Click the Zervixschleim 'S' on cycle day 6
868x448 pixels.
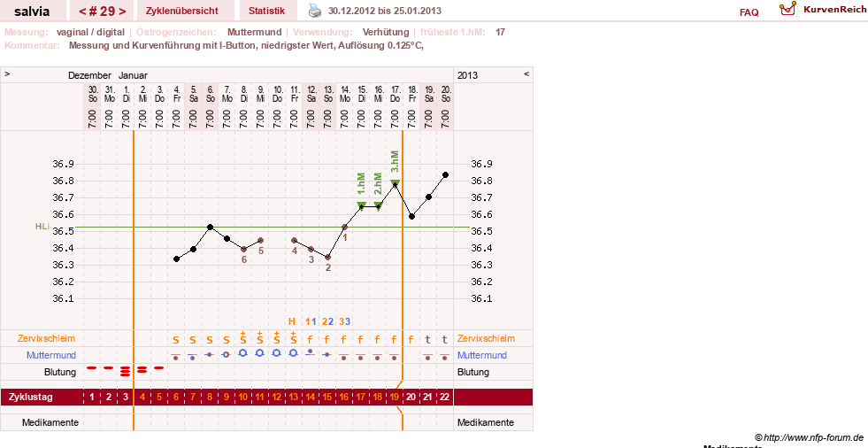point(176,339)
